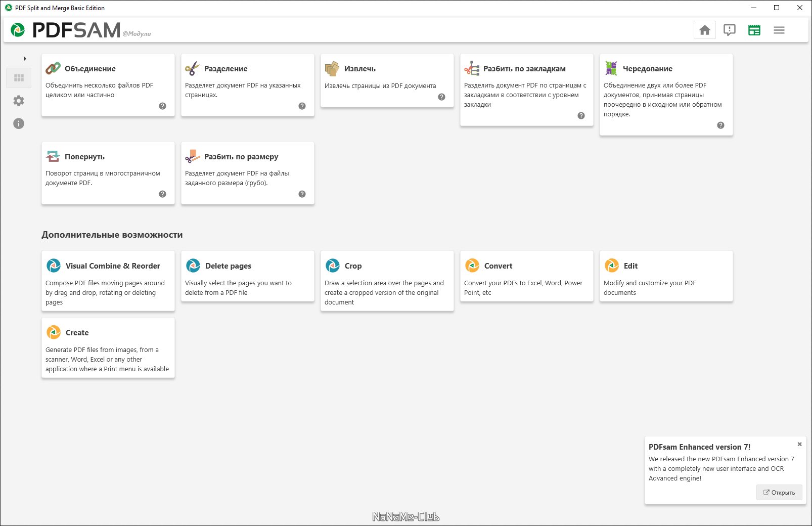The height and width of the screenshot is (526, 812).
Task: Select the modules grid sidebar icon
Action: (19, 78)
